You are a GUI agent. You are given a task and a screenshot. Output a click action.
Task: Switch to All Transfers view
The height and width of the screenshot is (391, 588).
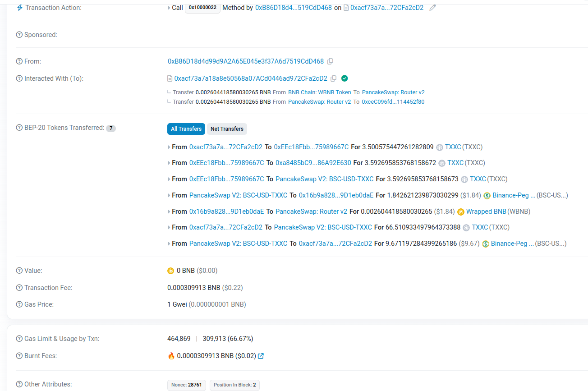click(x=186, y=129)
